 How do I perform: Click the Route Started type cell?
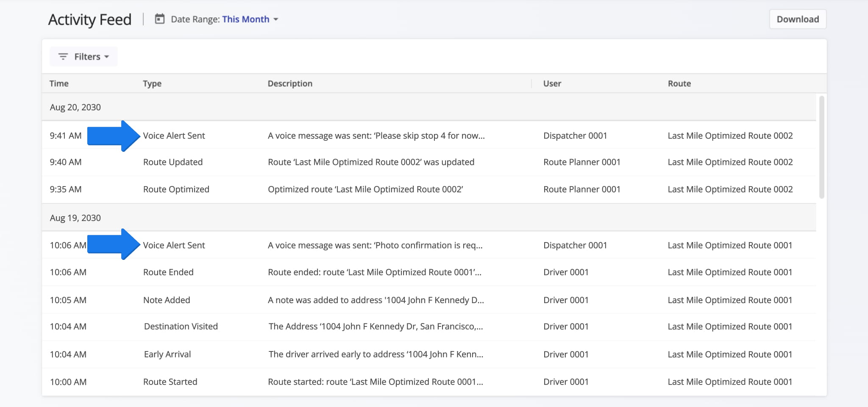tap(170, 382)
